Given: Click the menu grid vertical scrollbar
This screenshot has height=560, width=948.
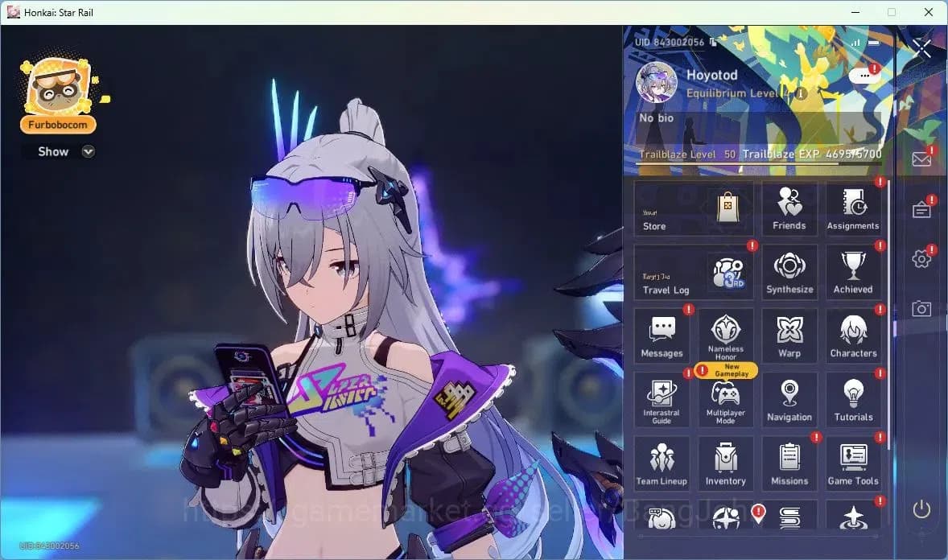Looking at the screenshot, I should coord(888,315).
